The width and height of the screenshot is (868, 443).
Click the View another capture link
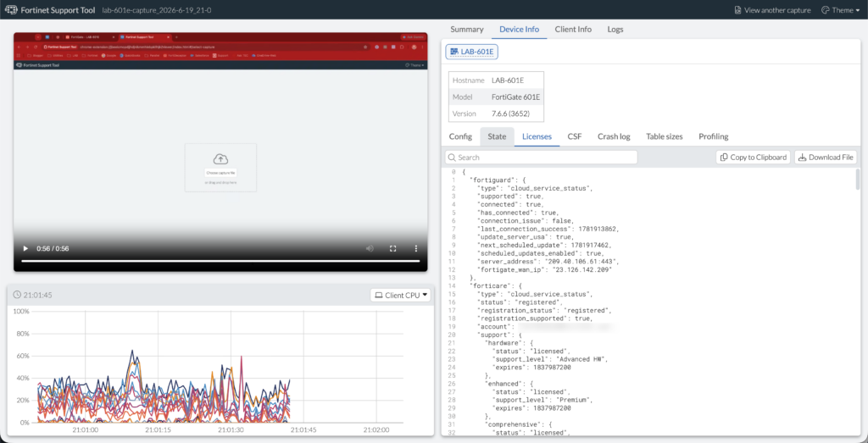pyautogui.click(x=772, y=10)
